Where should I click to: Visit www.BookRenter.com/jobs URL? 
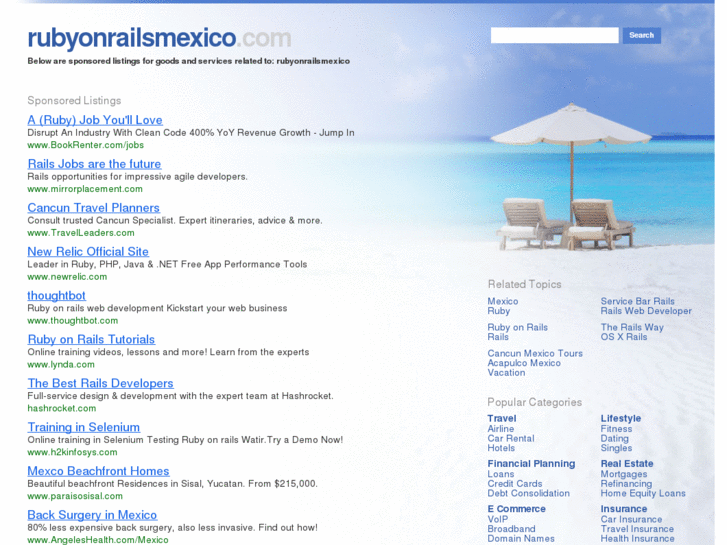pyautogui.click(x=85, y=145)
